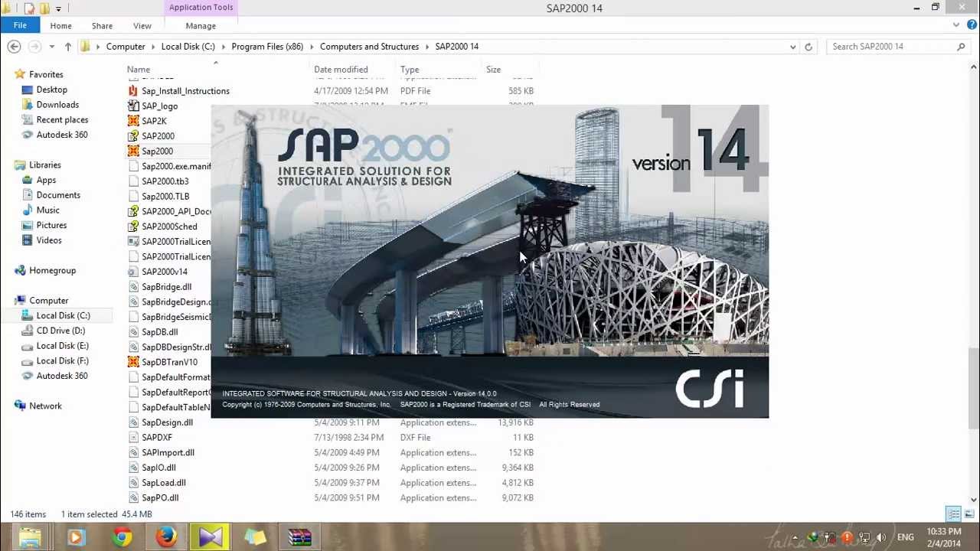Go to Computers and Structures breadcrumb
Screen dimensions: 980x551
369,47
